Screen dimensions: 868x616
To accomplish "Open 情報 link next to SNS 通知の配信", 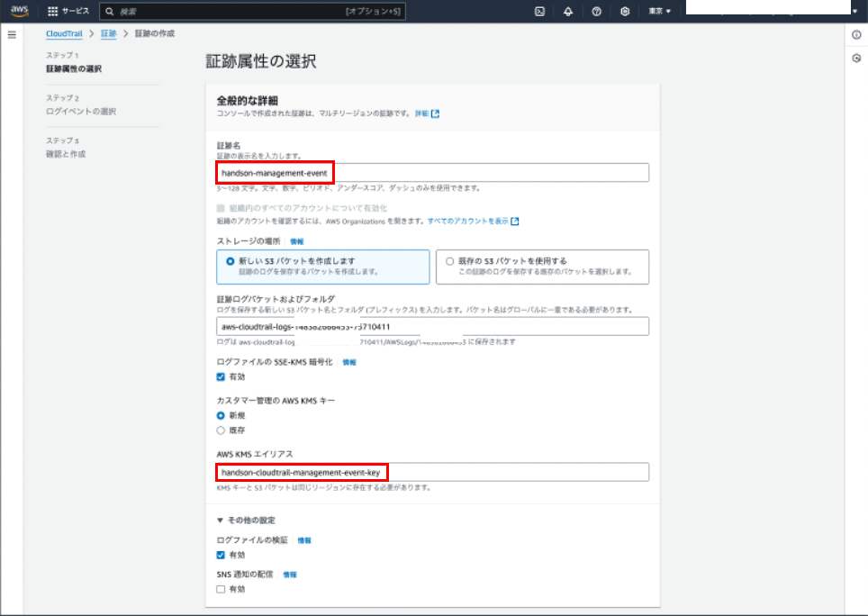I will [x=290, y=575].
